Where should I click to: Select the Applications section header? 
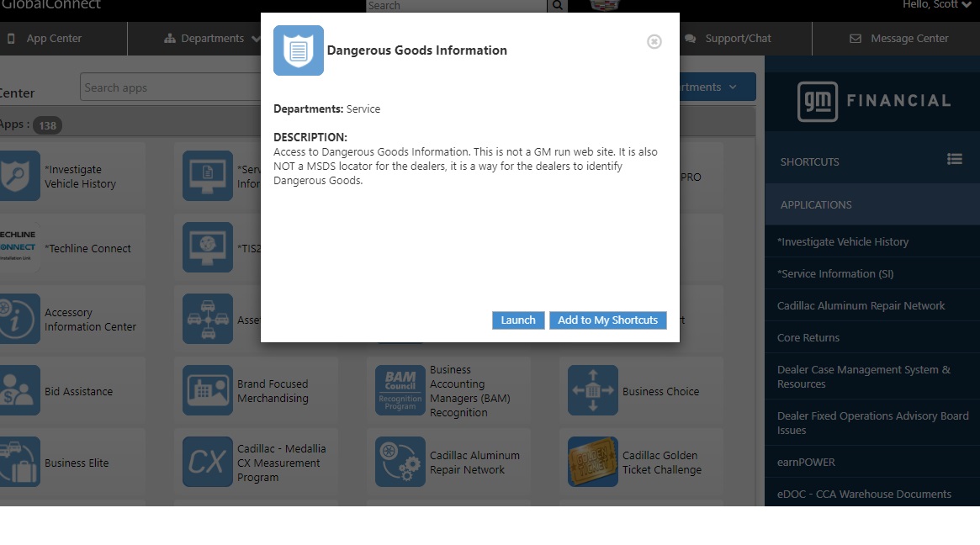pyautogui.click(x=873, y=205)
